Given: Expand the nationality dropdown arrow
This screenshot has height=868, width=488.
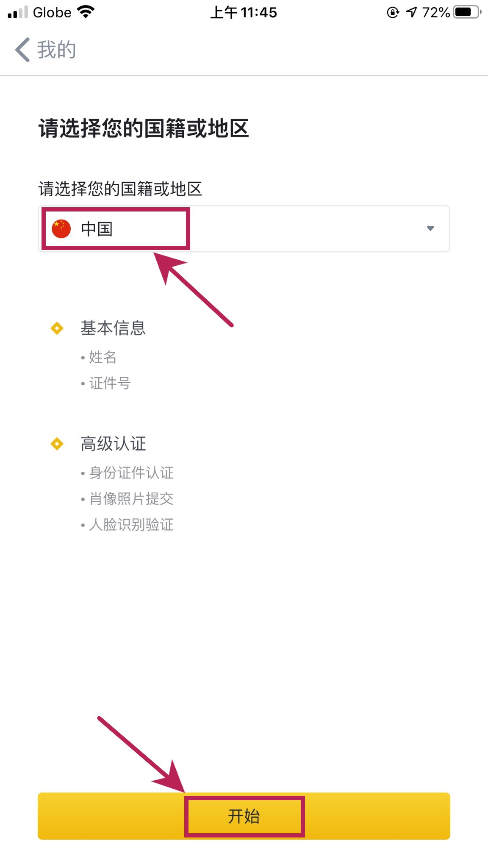Looking at the screenshot, I should click(430, 228).
